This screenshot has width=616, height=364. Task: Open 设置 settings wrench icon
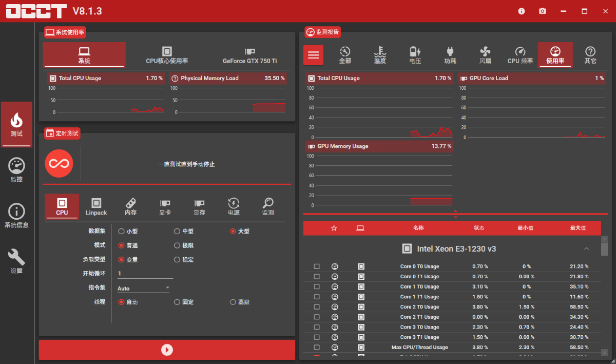click(x=16, y=261)
